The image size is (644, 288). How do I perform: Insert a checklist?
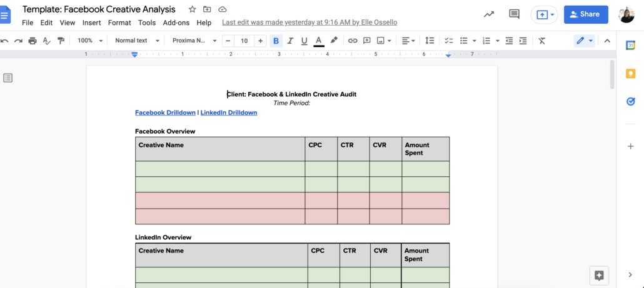tap(449, 41)
